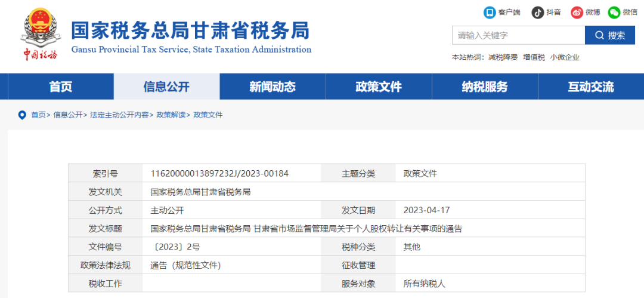Click the date 2023-04-17

pyautogui.click(x=427, y=210)
